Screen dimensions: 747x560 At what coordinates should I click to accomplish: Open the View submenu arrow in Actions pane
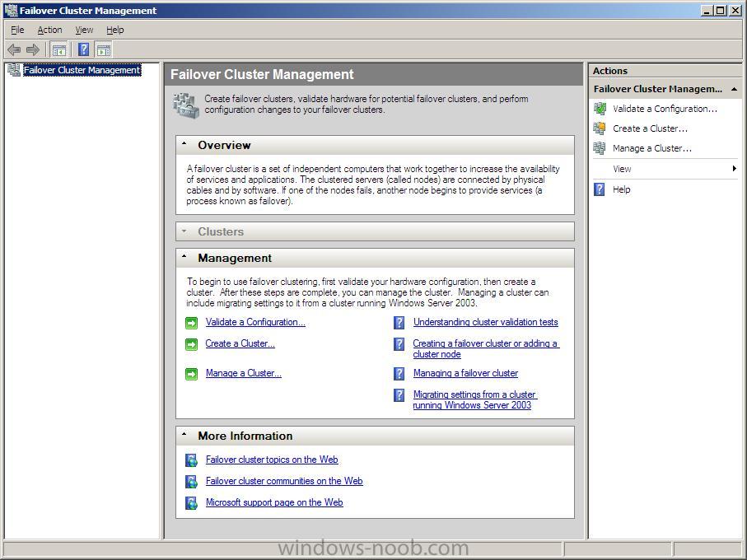pyautogui.click(x=735, y=169)
